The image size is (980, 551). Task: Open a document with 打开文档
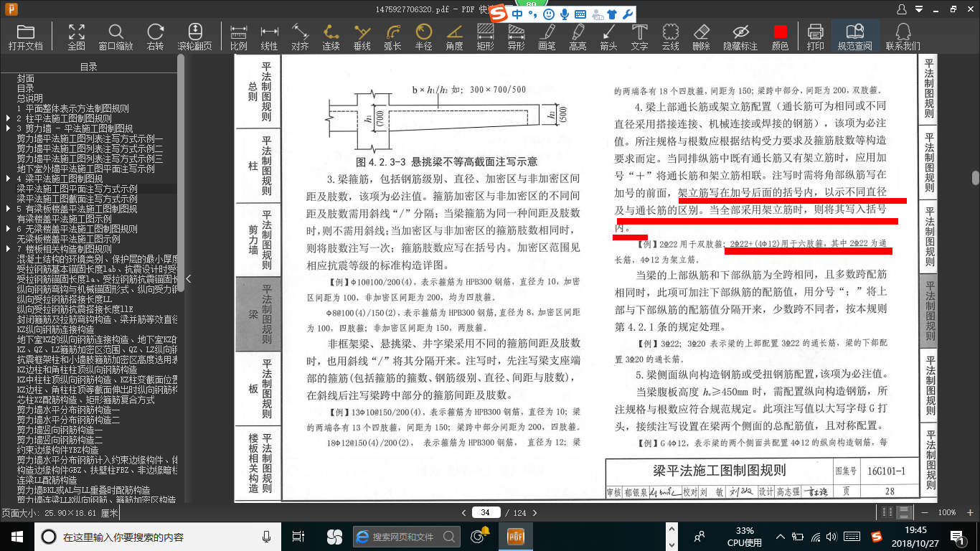point(26,37)
